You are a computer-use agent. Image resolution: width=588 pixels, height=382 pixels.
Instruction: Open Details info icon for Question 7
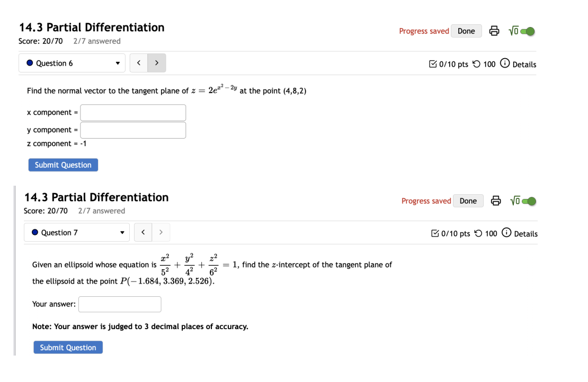[x=506, y=233]
